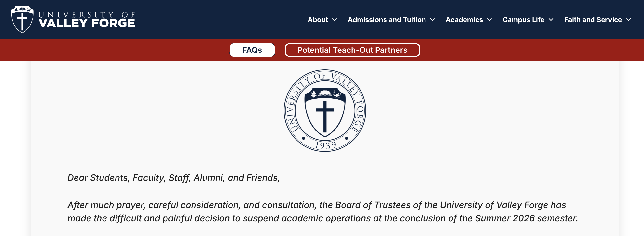Click the round 1939 university seal
644x236 pixels.
coord(325,110)
